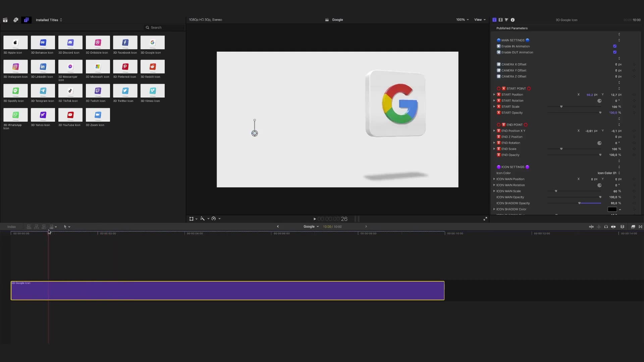The image size is (644, 362).
Task: Open Icon Color 01 popup menu
Action: point(609,173)
